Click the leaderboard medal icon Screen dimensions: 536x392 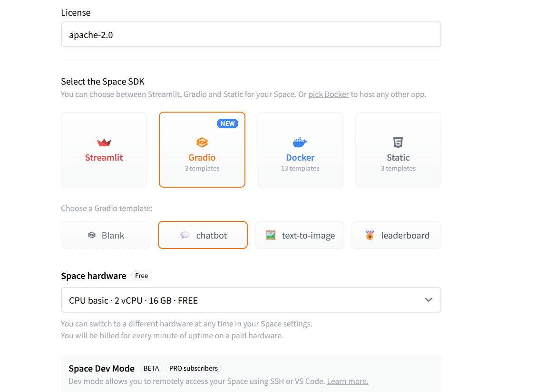370,235
